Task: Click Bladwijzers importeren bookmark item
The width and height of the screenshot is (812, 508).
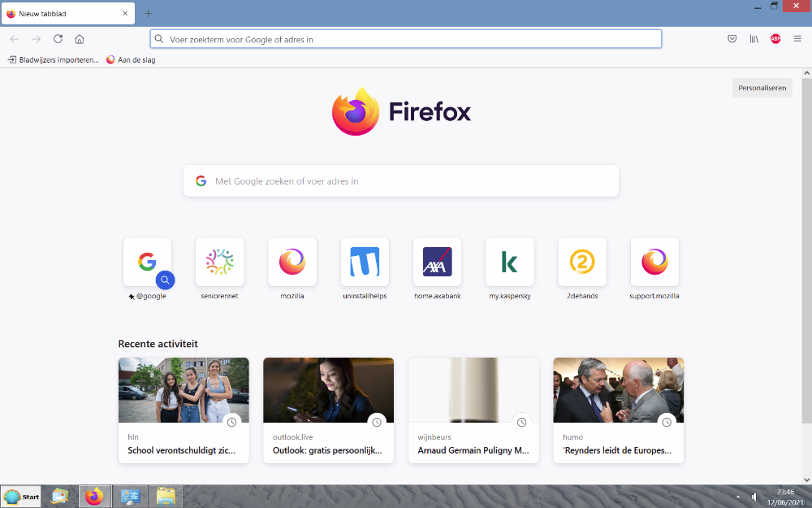Action: [54, 59]
